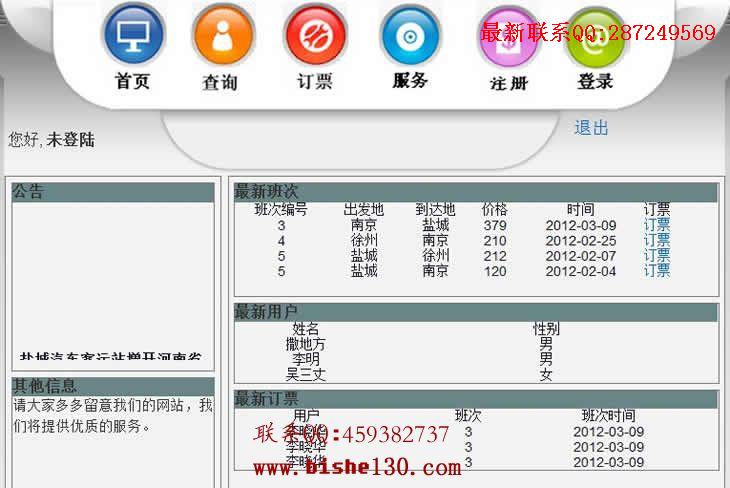Click 订票 for the 2012-02-07 trip

click(657, 256)
